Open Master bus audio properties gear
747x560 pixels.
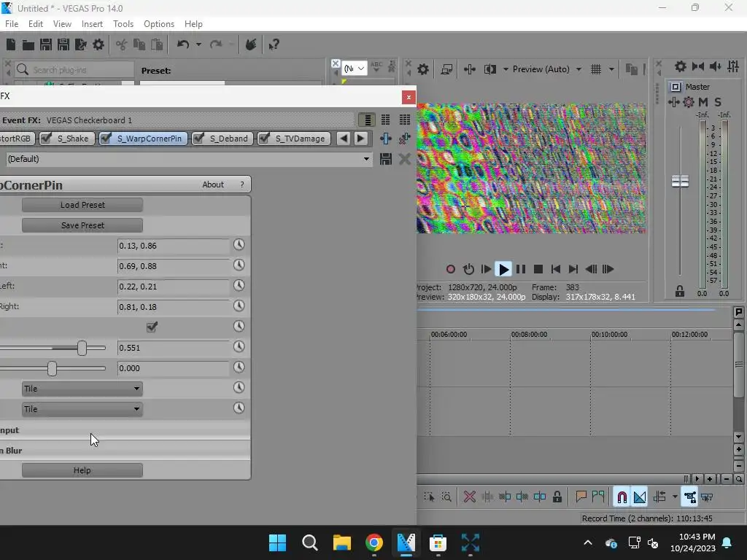coord(689,102)
